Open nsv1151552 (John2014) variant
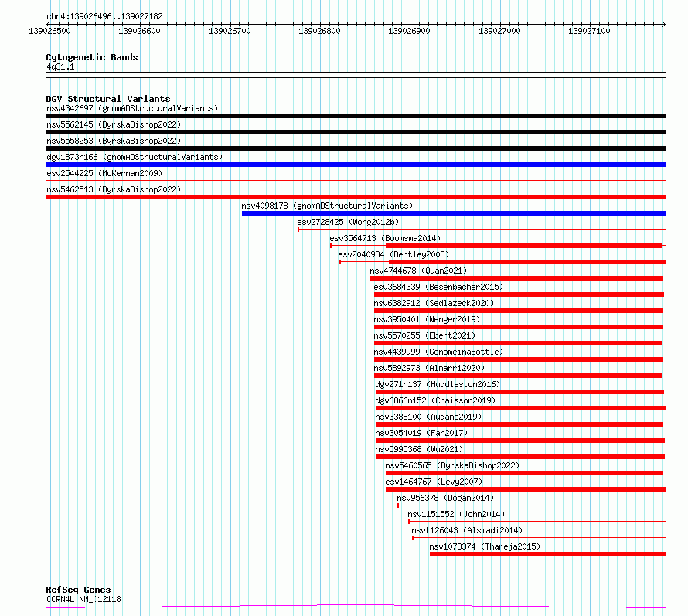Image resolution: width=688 pixels, height=616 pixels. click(456, 514)
